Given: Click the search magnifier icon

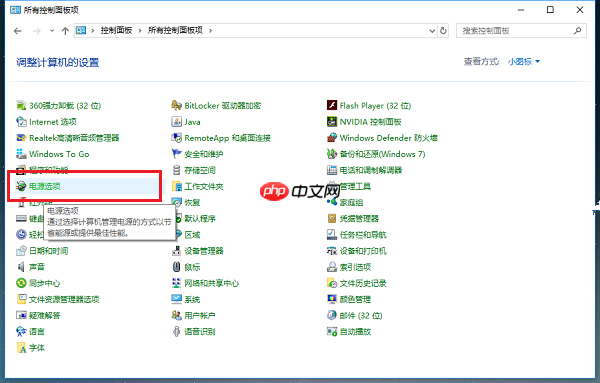Looking at the screenshot, I should pyautogui.click(x=577, y=31).
